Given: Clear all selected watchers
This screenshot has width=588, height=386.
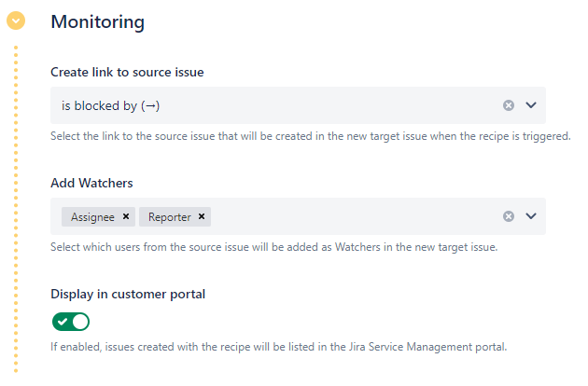Looking at the screenshot, I should [509, 216].
